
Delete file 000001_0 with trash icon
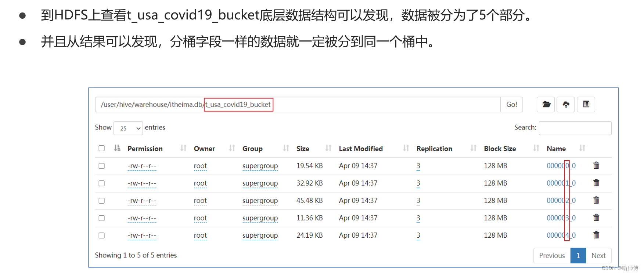[596, 183]
